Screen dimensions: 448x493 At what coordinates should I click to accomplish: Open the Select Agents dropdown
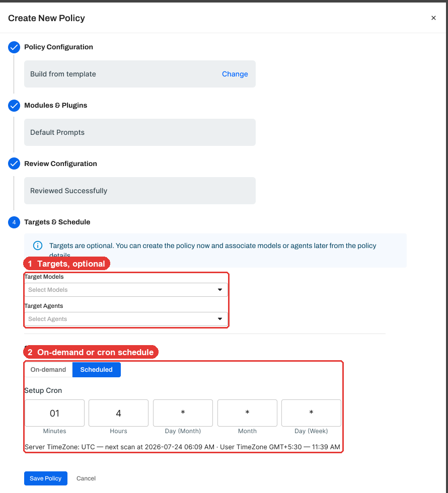pyautogui.click(x=126, y=319)
